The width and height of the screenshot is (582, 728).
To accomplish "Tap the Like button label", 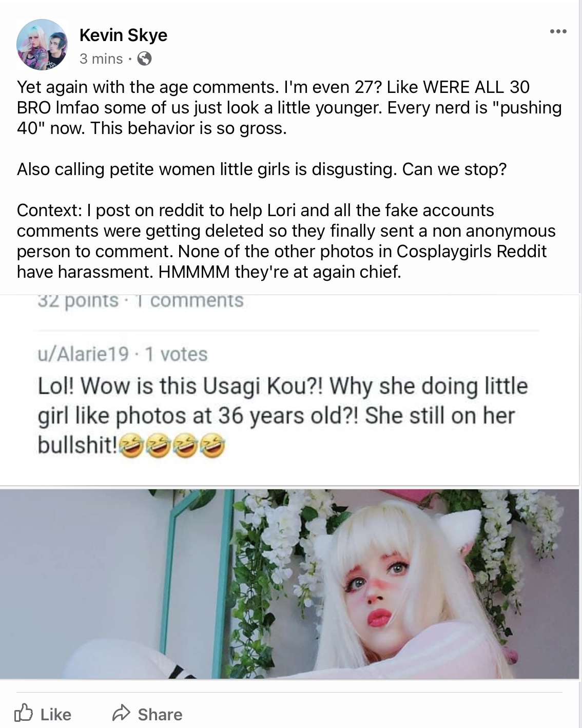I will click(55, 715).
